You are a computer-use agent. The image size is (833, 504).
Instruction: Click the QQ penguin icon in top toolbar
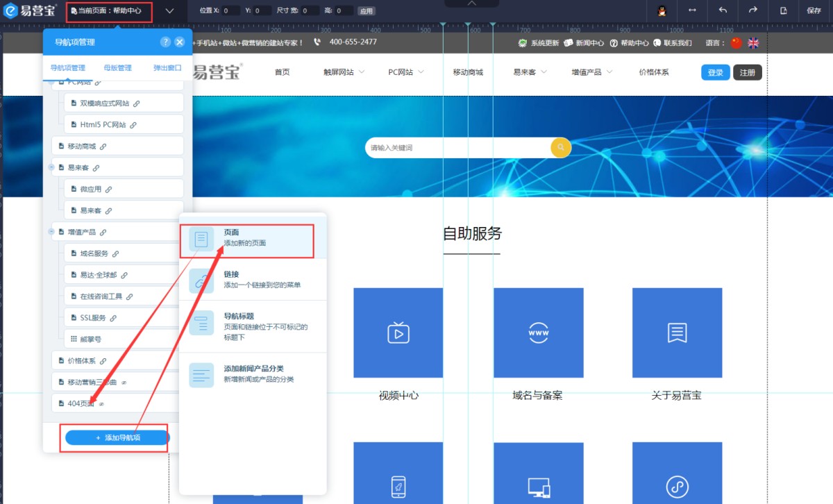[x=662, y=10]
